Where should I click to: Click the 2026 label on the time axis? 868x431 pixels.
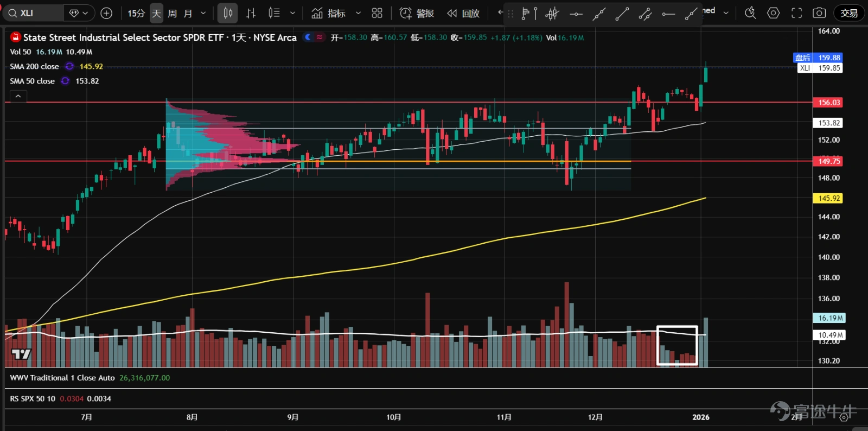(701, 417)
